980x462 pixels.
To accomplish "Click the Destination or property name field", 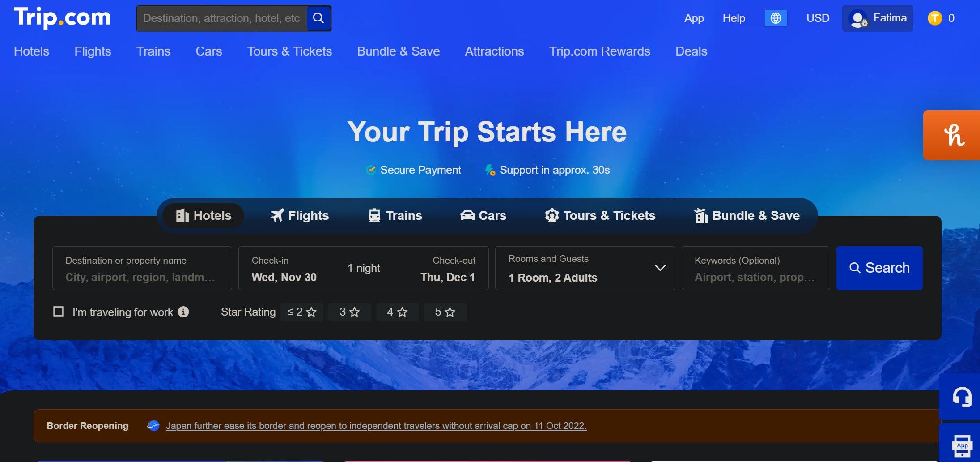I will click(142, 268).
